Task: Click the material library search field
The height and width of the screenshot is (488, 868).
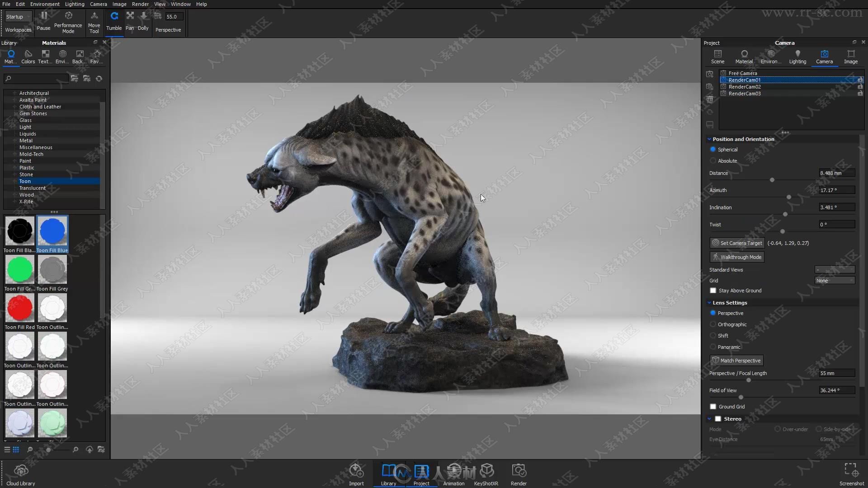Action: click(x=36, y=79)
